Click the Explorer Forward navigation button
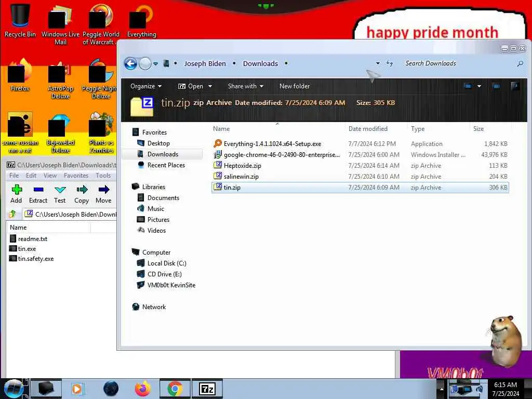Screen dimensions: 532x399 145,63
